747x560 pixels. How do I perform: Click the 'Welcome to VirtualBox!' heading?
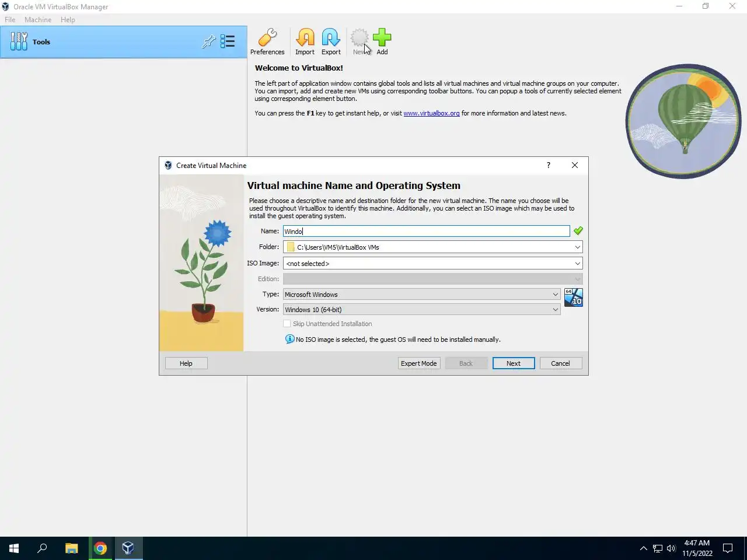click(x=299, y=68)
